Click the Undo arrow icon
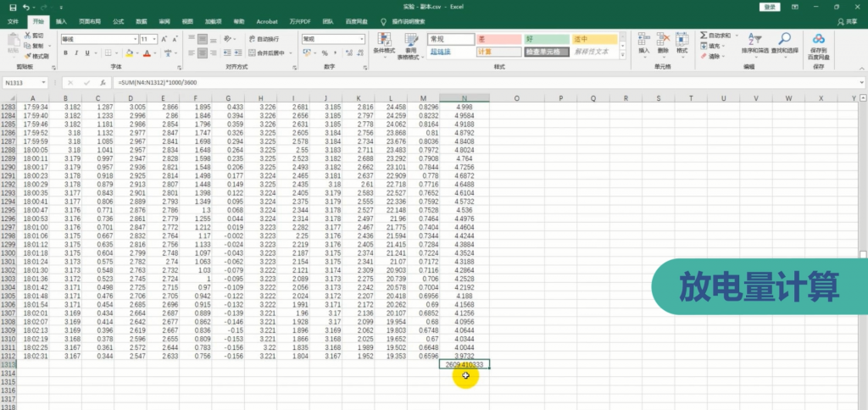This screenshot has height=410, width=868. coord(26,7)
